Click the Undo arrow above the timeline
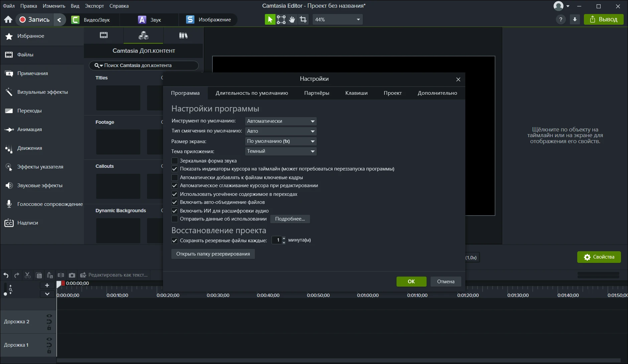Image resolution: width=628 pixels, height=364 pixels. (x=6, y=275)
